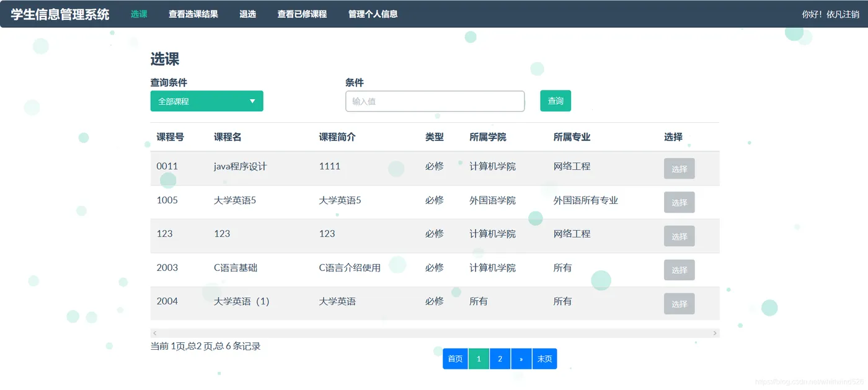Image resolution: width=868 pixels, height=390 pixels.
Task: Select the java程序设计 course with 选择
Action: (x=680, y=169)
